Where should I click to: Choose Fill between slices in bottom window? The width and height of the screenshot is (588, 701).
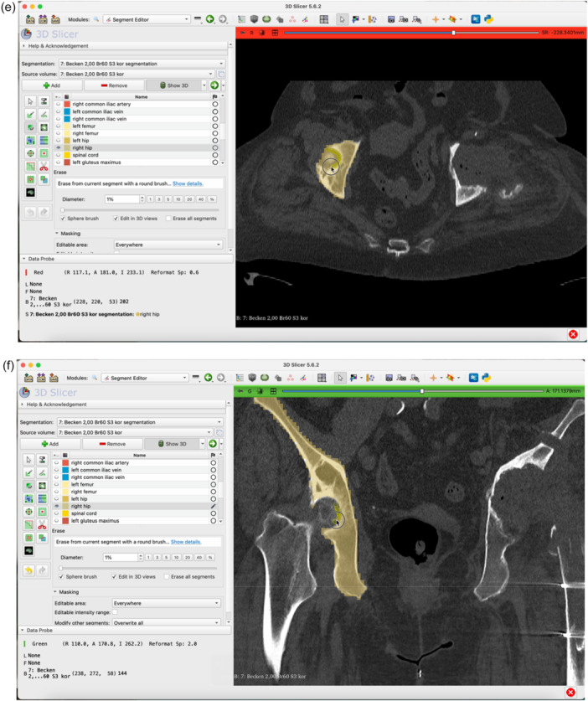[x=42, y=499]
